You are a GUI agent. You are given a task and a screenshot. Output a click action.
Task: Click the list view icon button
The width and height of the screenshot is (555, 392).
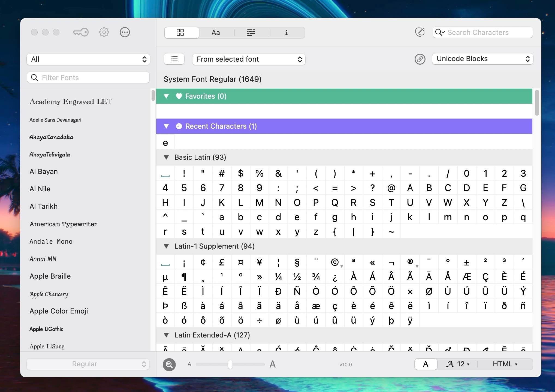(174, 59)
